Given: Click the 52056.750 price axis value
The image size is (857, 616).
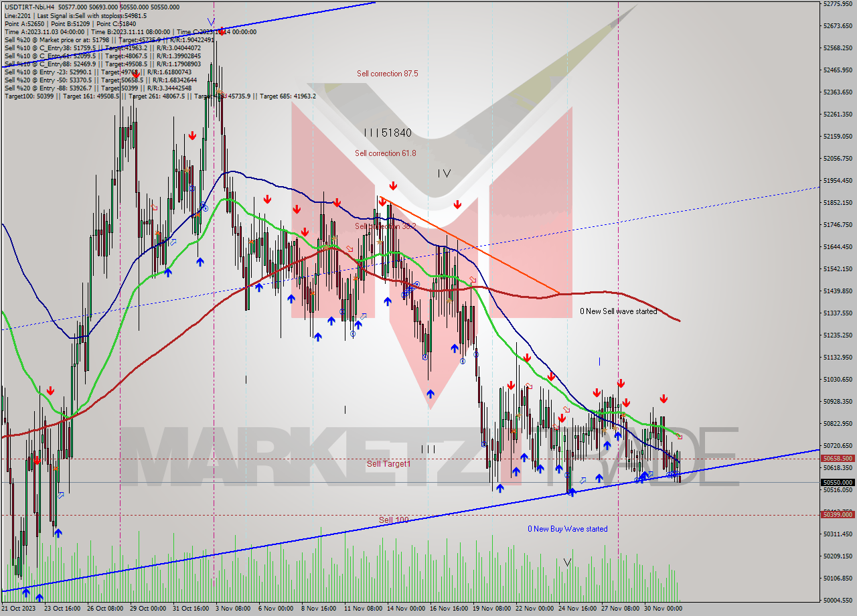Looking at the screenshot, I should click(x=838, y=159).
